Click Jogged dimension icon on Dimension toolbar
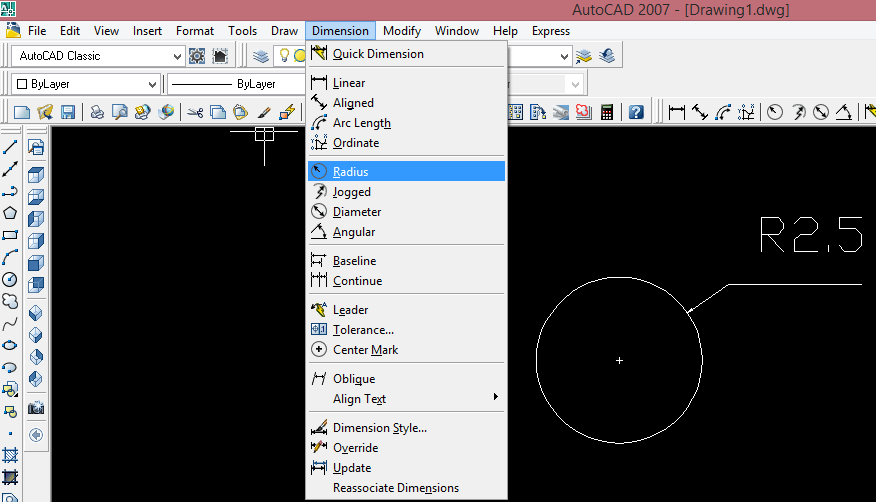The height and width of the screenshot is (502, 876). [798, 112]
